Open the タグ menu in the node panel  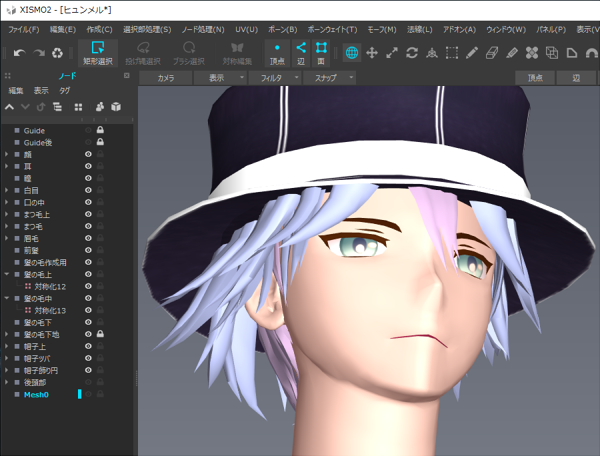pos(65,90)
